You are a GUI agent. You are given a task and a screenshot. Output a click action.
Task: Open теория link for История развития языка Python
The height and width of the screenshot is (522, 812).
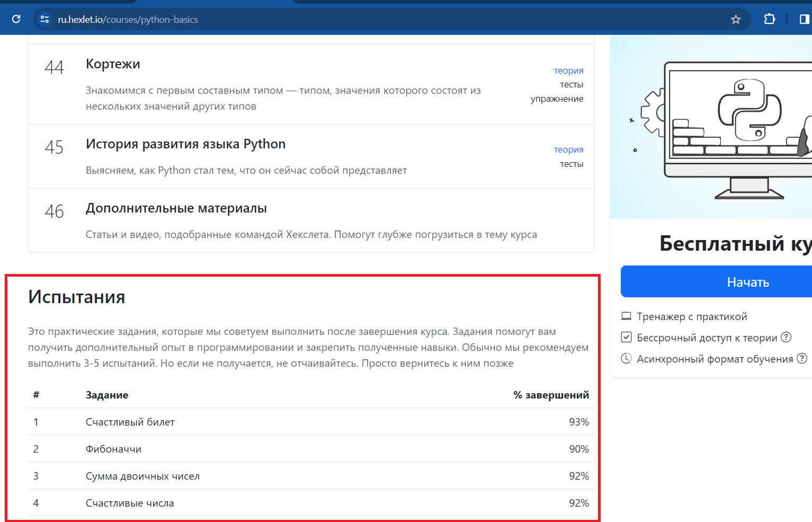568,149
